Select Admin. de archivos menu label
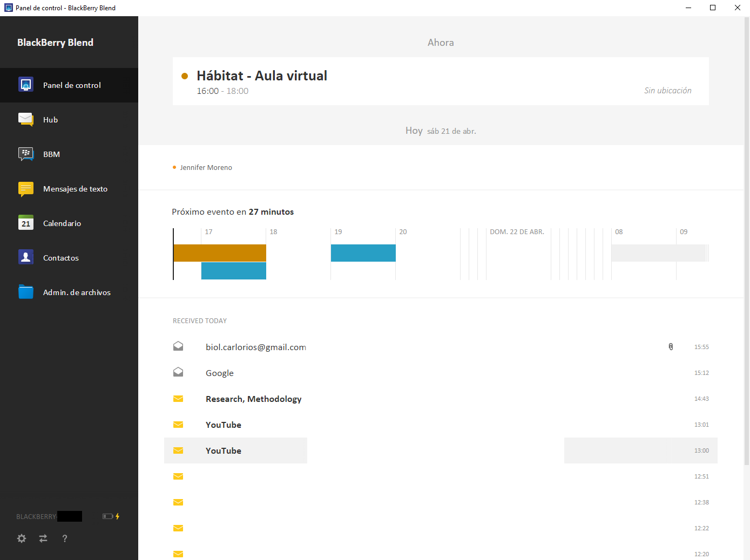The image size is (750, 560). 77,292
